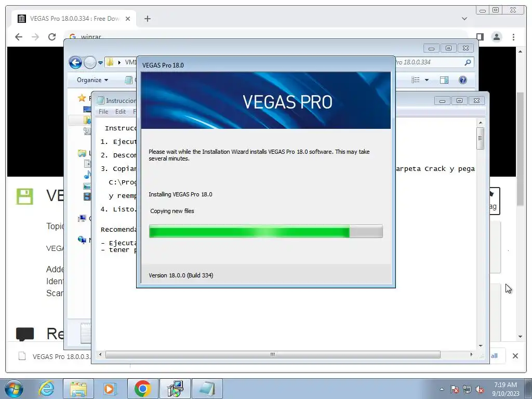This screenshot has width=532, height=399.
Task: Open the muted volume tray icon
Action: [480, 389]
